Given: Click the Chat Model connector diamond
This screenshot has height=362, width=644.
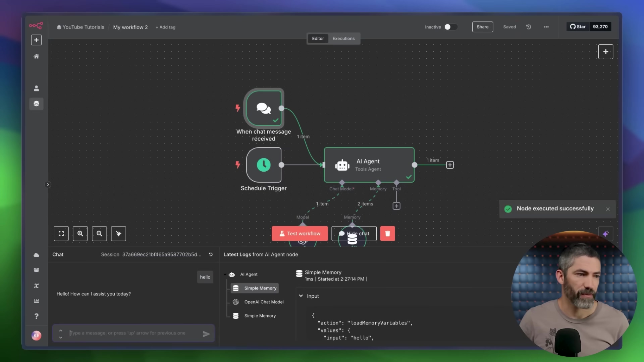Looking at the screenshot, I should (342, 183).
